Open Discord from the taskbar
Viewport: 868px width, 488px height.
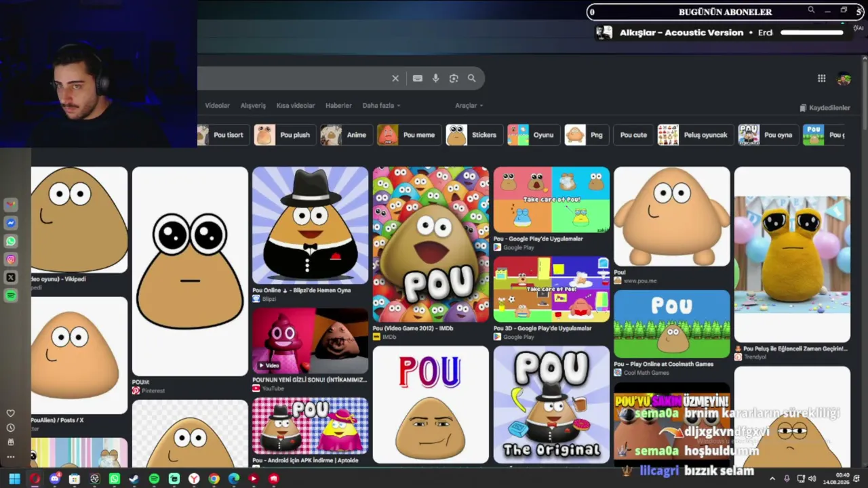[55, 479]
